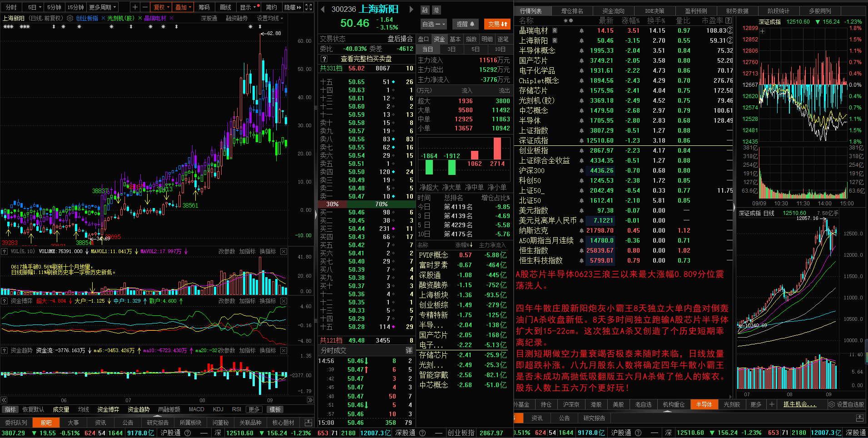Click green 净超大 net flow bar

[x=429, y=167]
